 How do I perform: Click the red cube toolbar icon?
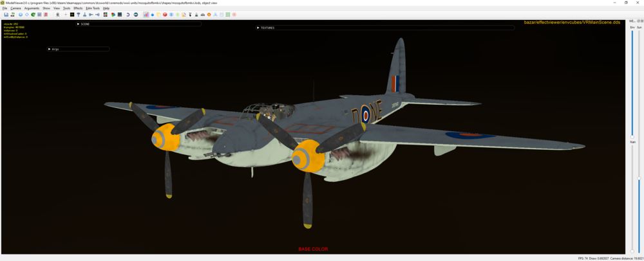tap(165, 14)
